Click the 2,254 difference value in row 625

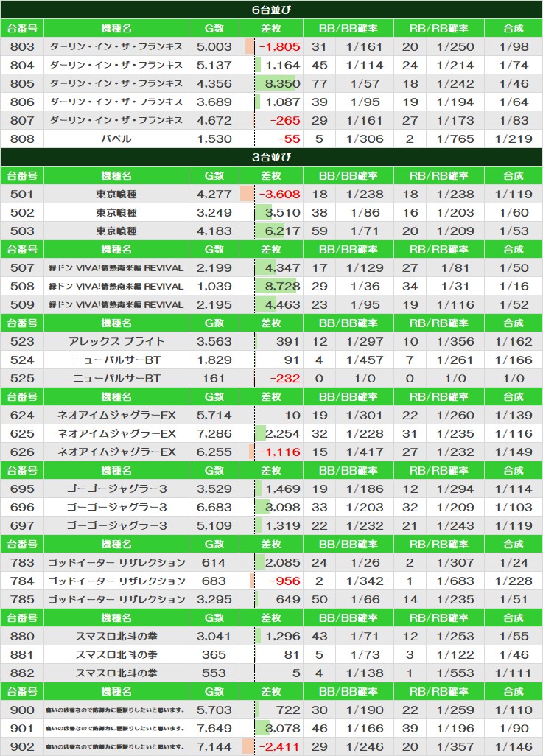(x=283, y=433)
